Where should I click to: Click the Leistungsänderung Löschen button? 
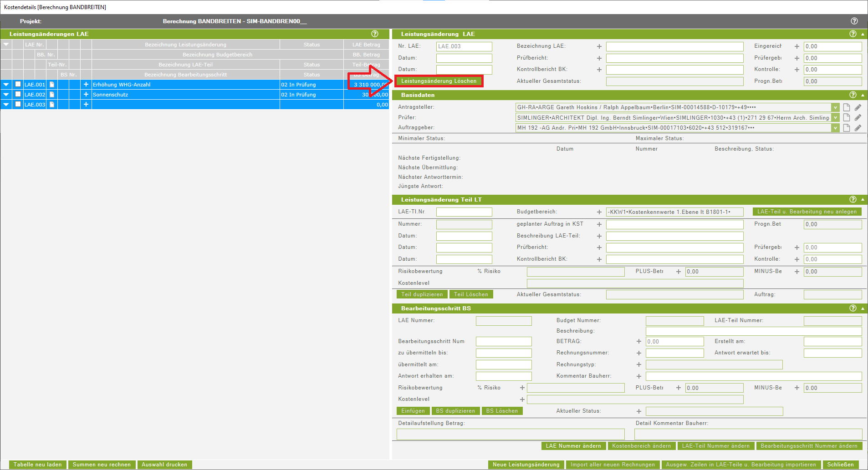[x=439, y=81]
